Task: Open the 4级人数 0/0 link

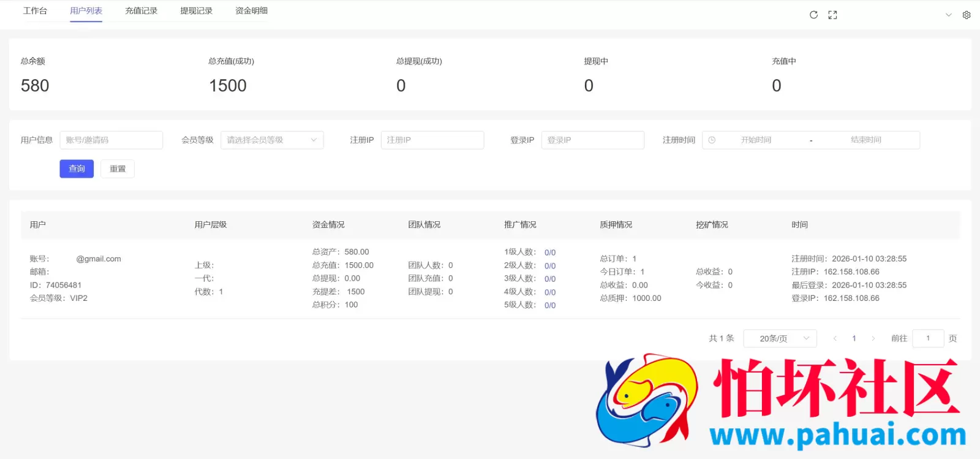Action: coord(550,292)
